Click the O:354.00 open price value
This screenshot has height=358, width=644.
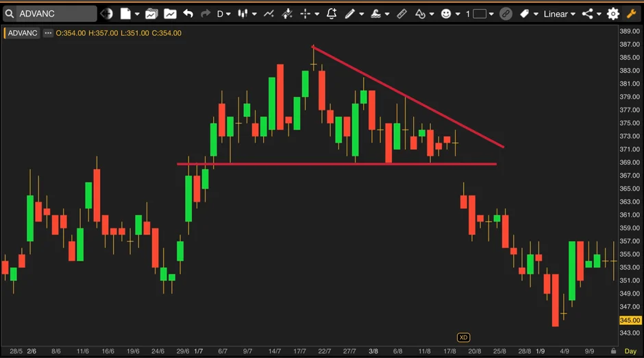point(71,33)
